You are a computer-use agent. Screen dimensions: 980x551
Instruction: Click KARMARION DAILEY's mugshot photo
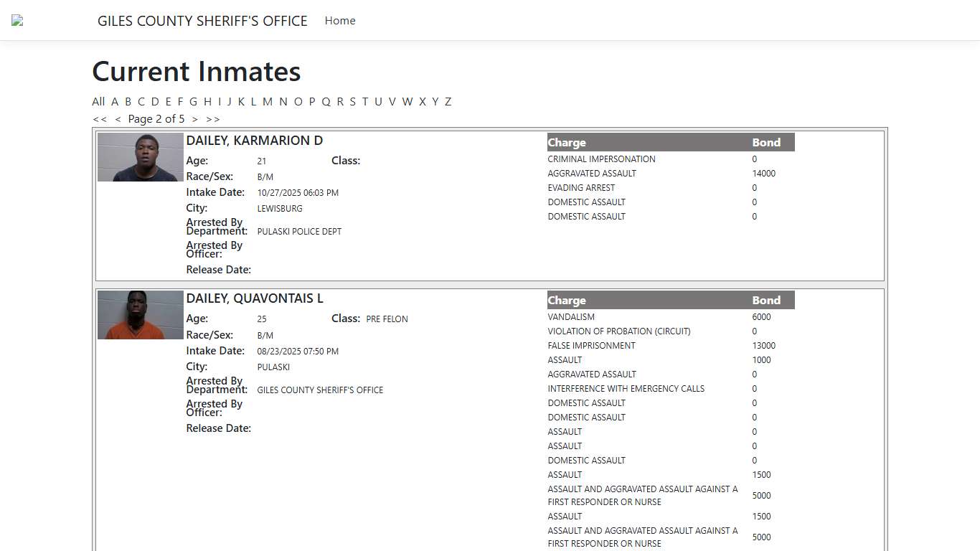[140, 156]
